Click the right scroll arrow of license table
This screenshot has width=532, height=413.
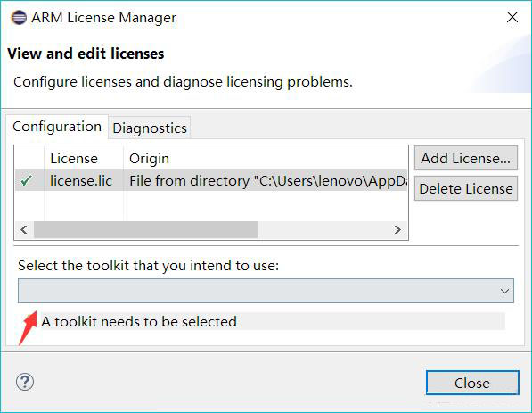(397, 230)
